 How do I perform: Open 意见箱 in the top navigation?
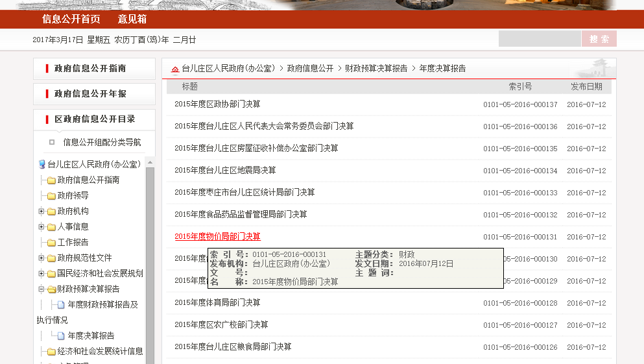tap(132, 19)
